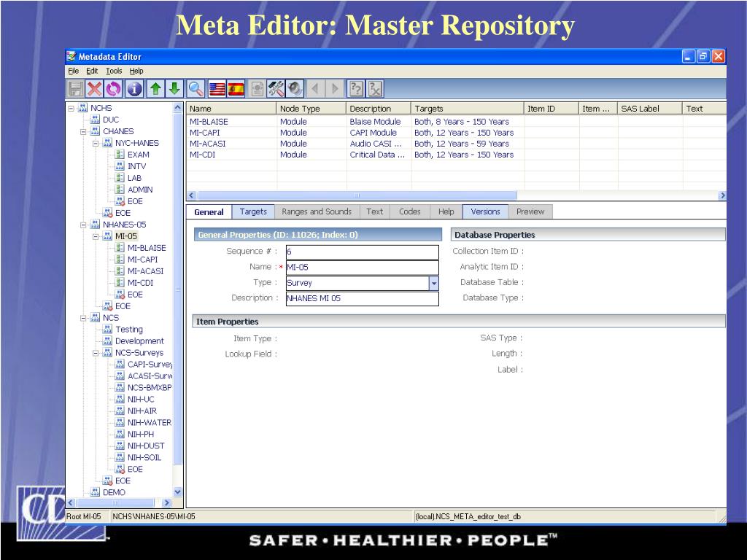This screenshot has height=560, width=747.
Task: Click the question mark with x icon
Action: pyautogui.click(x=375, y=88)
